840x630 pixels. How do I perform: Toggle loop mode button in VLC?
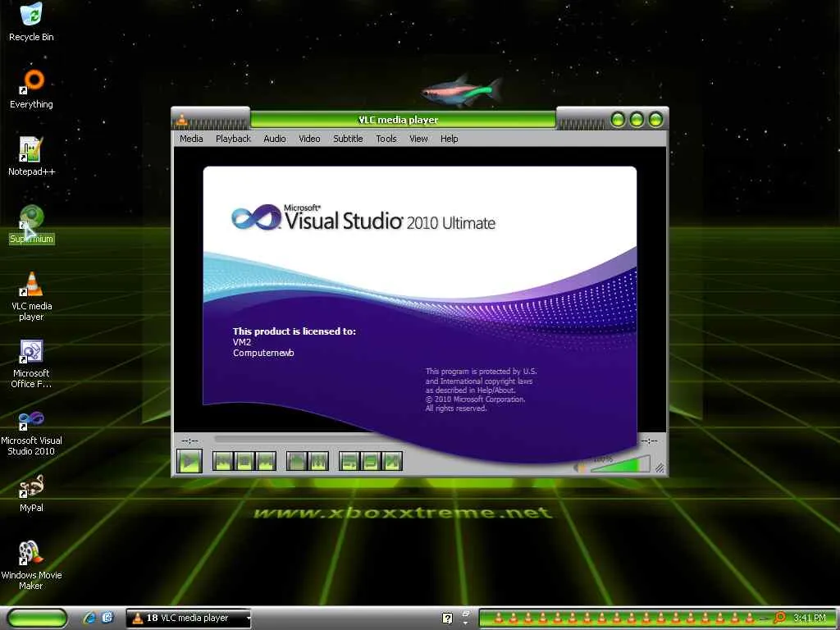click(x=371, y=461)
